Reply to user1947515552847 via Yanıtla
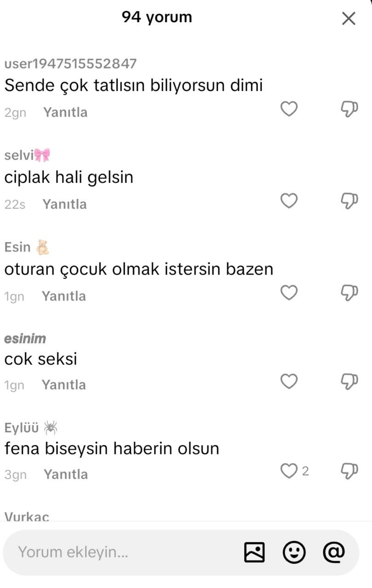The width and height of the screenshot is (372, 588). [65, 113]
